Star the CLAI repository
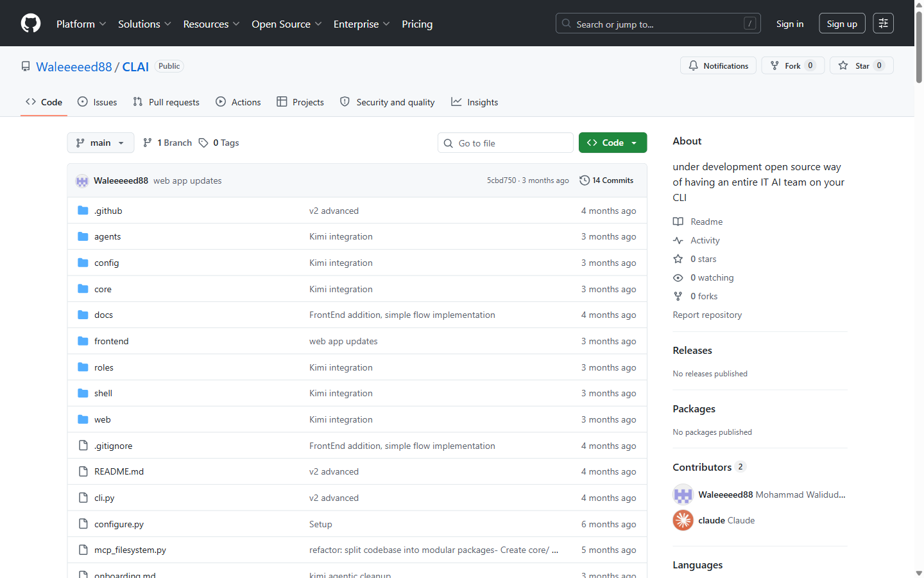Screen dimensions: 924x578 coord(862,66)
